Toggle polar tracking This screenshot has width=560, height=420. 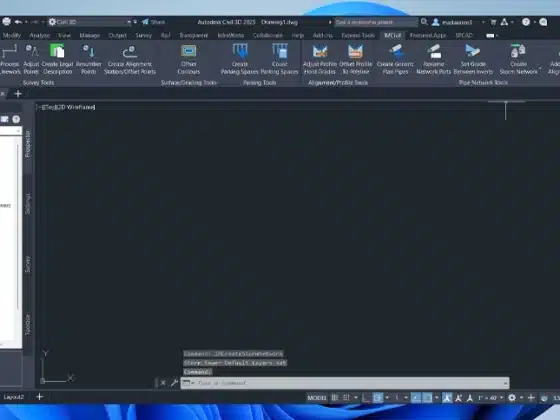point(378,398)
